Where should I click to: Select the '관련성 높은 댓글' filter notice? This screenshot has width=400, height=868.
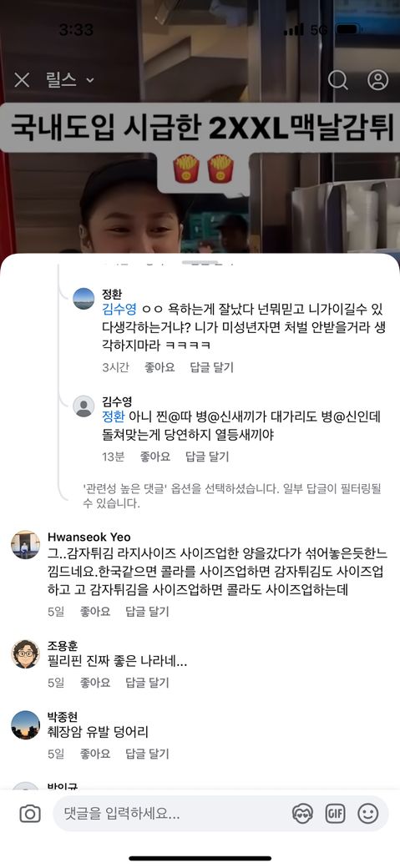coord(232,496)
